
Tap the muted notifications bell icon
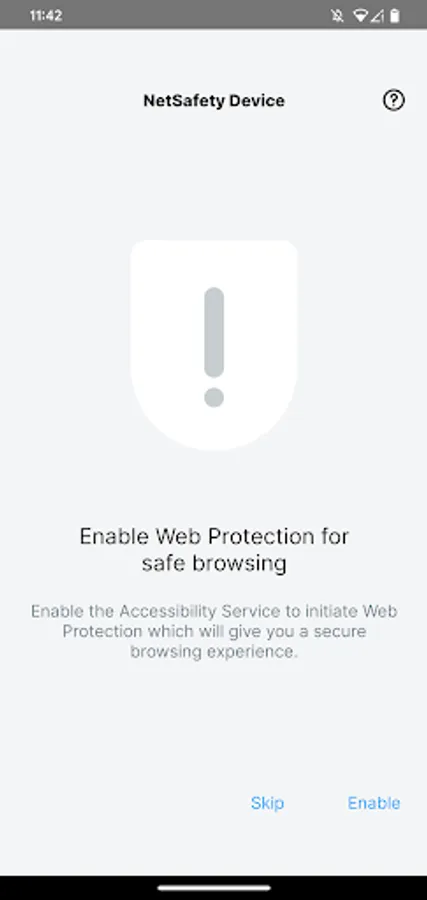337,15
